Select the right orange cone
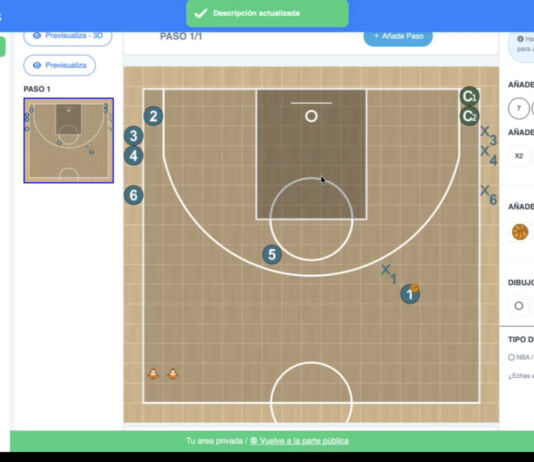 (x=173, y=373)
